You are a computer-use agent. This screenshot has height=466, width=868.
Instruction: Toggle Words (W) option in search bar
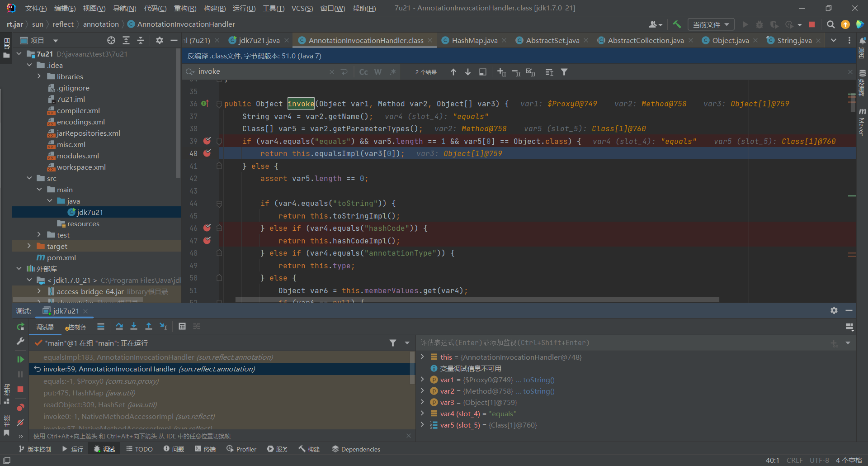point(378,72)
